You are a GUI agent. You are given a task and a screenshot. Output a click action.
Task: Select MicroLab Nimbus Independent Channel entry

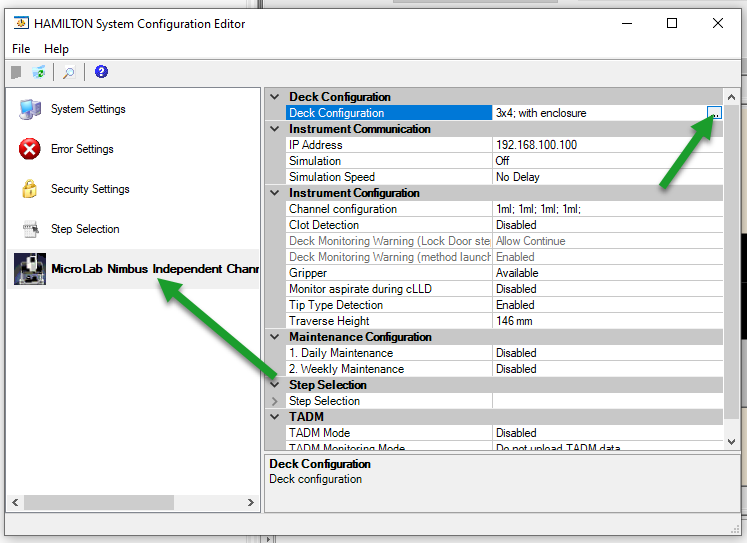pyautogui.click(x=155, y=269)
